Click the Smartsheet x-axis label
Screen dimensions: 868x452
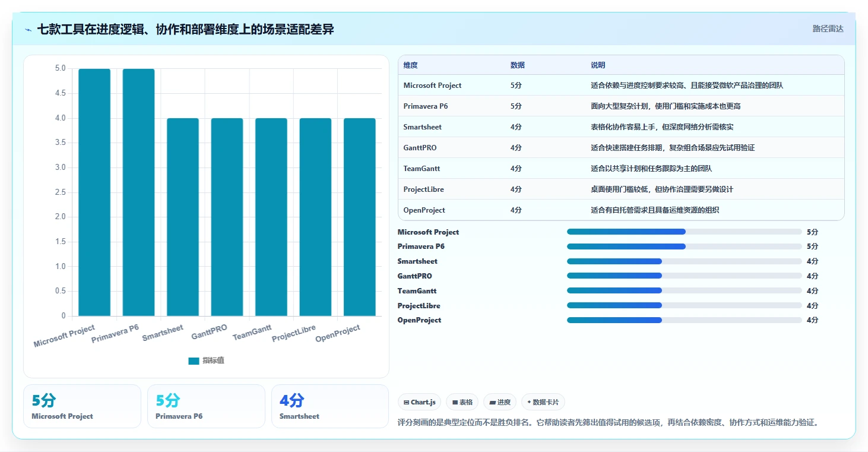coord(163,333)
